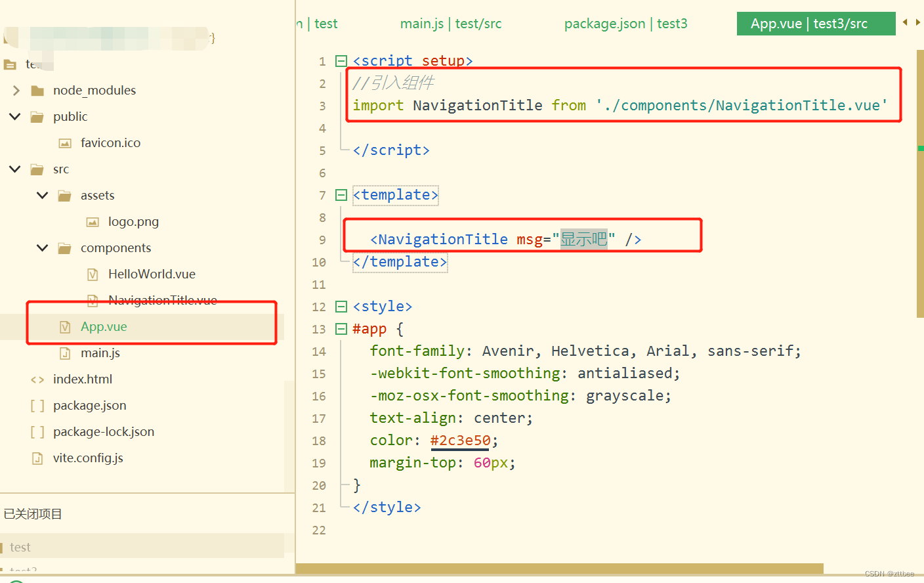The height and width of the screenshot is (583, 924).
Task: Collapse the assets folder chevron
Action: click(x=43, y=195)
